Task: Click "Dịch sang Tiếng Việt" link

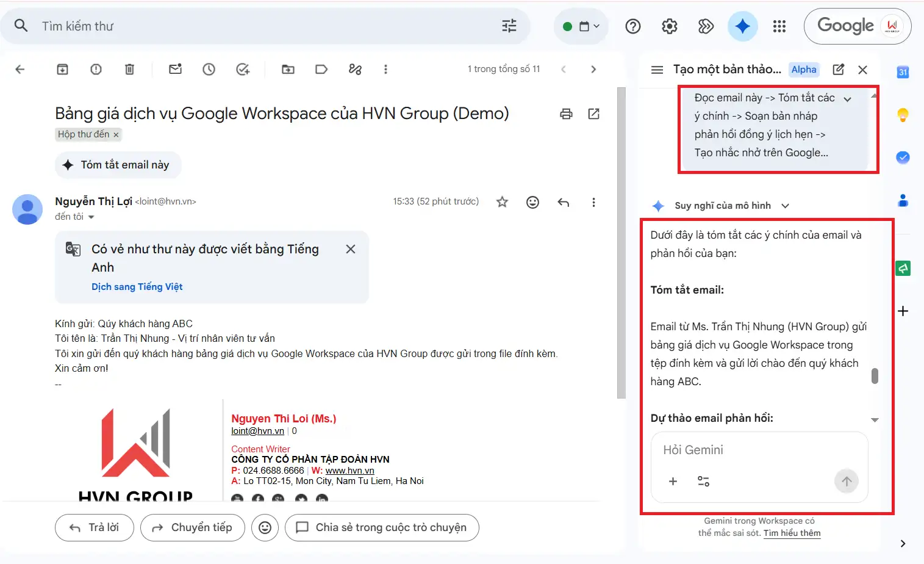Action: (137, 287)
